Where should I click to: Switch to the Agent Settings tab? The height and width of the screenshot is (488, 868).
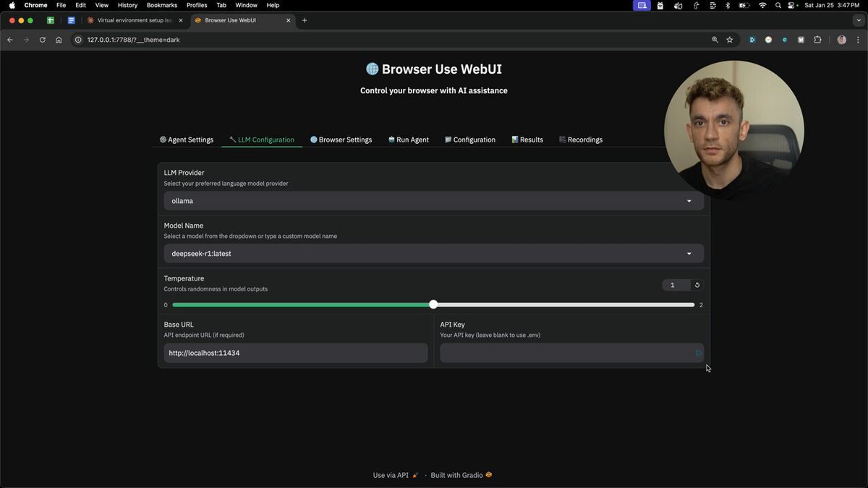tap(187, 140)
